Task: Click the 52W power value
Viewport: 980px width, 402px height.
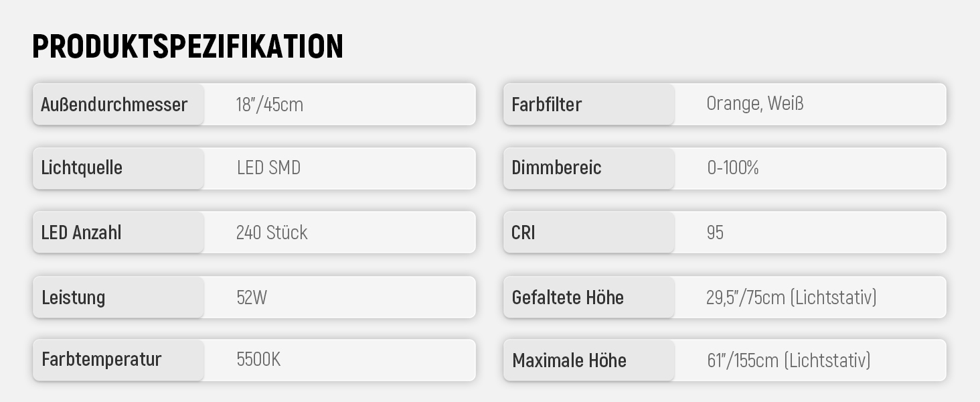Action: pyautogui.click(x=252, y=297)
